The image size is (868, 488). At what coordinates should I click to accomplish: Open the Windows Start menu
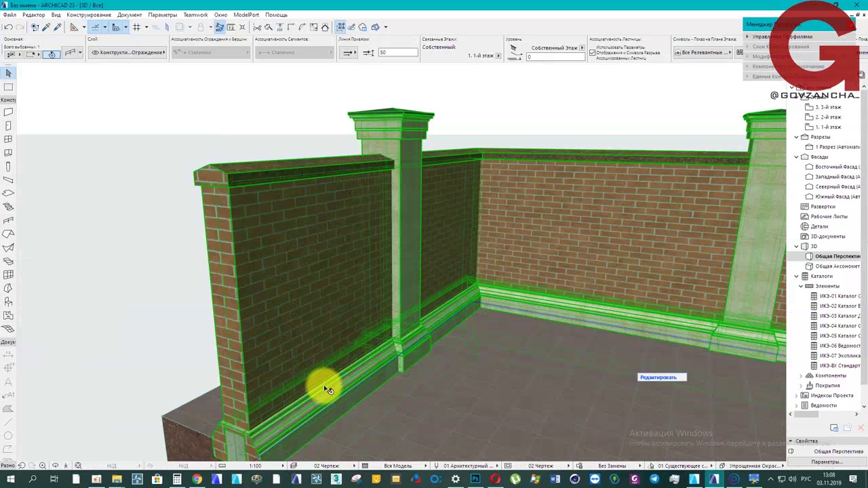(x=10, y=479)
